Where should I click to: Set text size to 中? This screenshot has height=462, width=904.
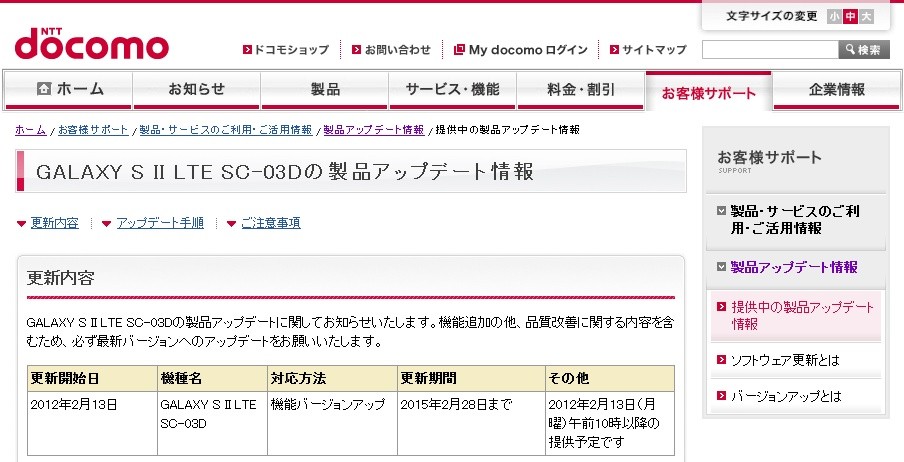pyautogui.click(x=850, y=17)
